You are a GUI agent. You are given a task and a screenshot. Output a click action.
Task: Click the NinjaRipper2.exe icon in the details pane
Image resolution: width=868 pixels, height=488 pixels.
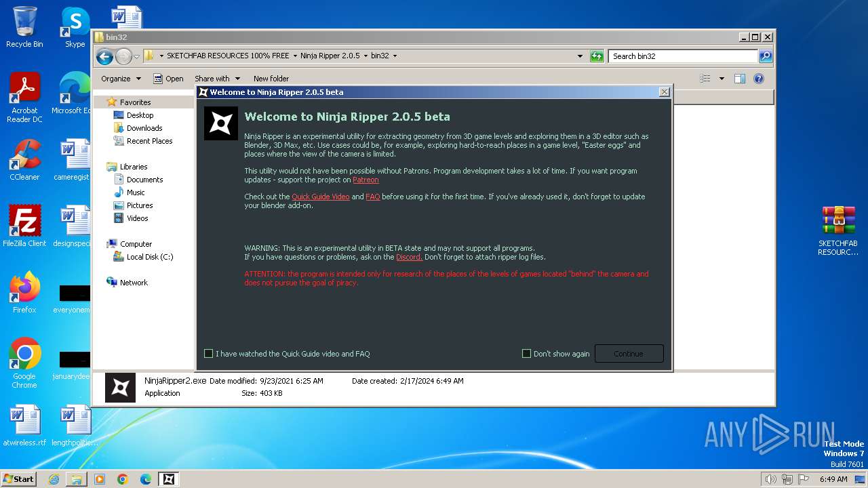tap(120, 387)
